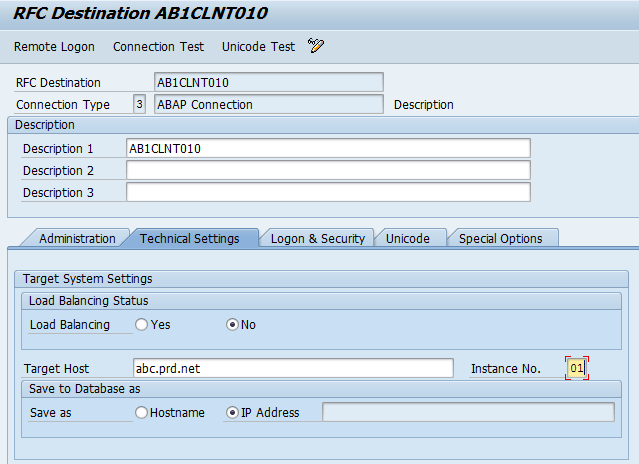Click the Instance No. field
Viewport: 639px width, 464px height.
click(577, 369)
